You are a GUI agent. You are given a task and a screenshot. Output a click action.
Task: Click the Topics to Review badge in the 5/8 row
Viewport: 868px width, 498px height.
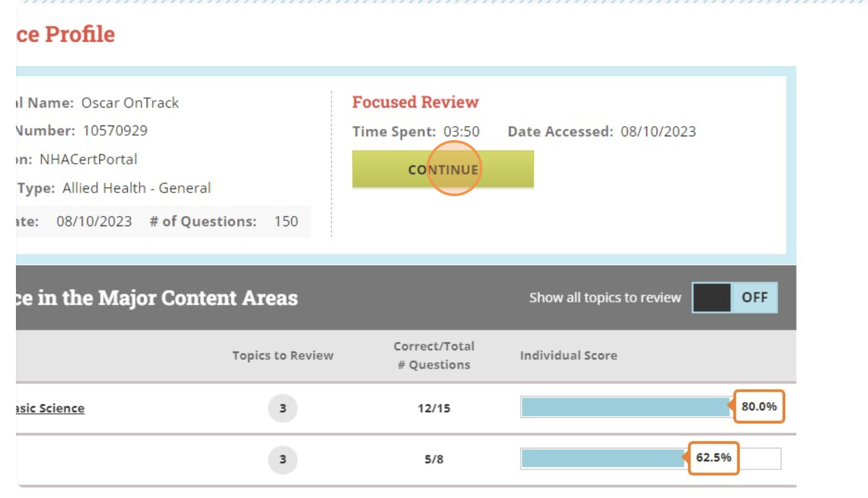click(282, 459)
